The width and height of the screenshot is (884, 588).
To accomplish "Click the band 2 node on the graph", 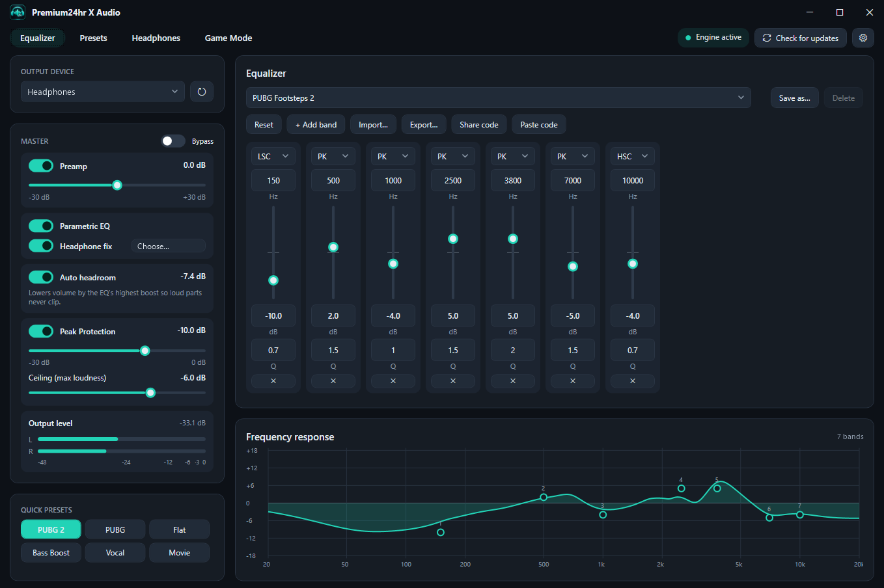I will pyautogui.click(x=544, y=498).
